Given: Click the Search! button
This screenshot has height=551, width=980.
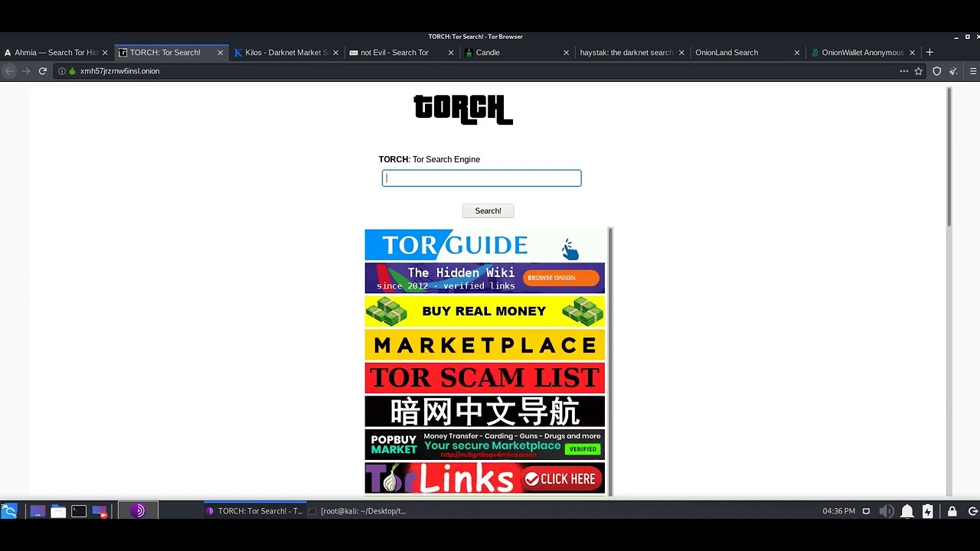Looking at the screenshot, I should pyautogui.click(x=488, y=211).
